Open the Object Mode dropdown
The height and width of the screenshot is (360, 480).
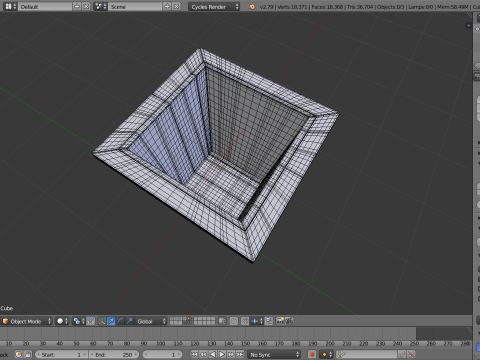point(27,321)
